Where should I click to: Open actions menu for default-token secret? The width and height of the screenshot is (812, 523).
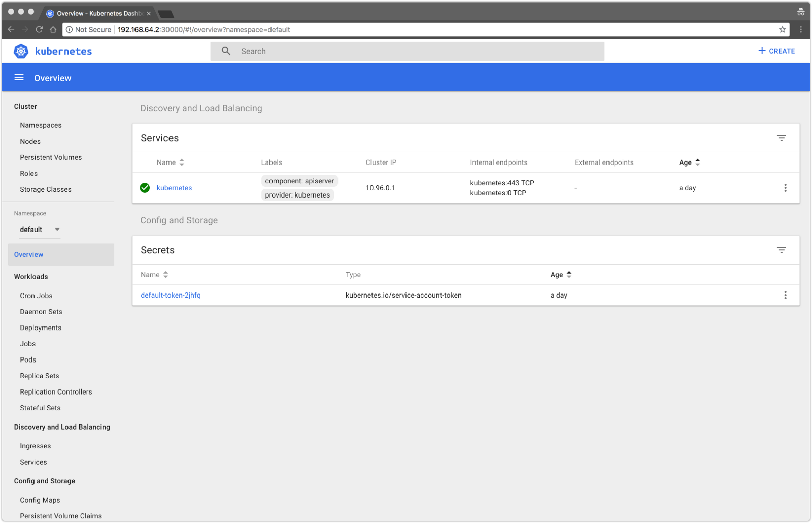pos(785,295)
